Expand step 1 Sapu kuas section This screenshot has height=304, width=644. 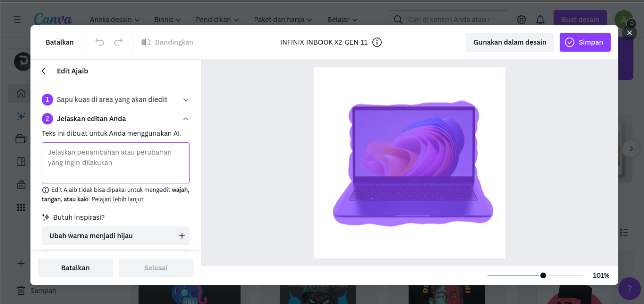[185, 100]
